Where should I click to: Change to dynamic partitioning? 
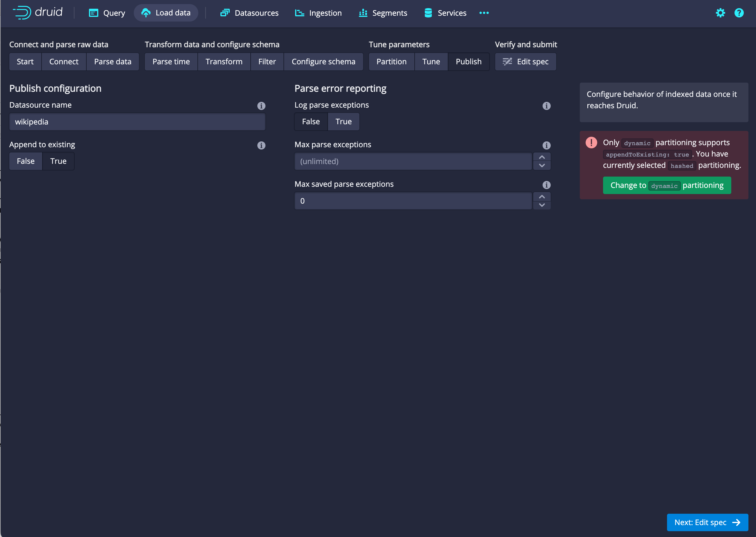[666, 186]
